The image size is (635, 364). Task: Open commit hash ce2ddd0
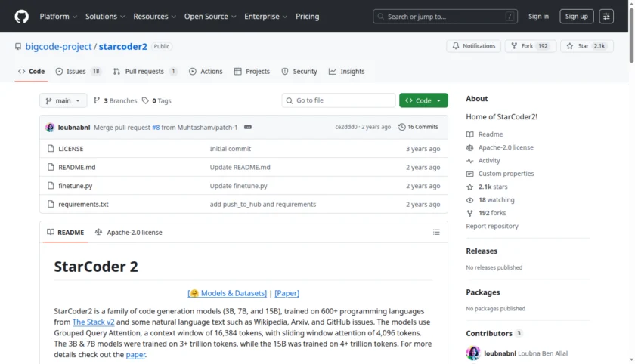pos(346,127)
